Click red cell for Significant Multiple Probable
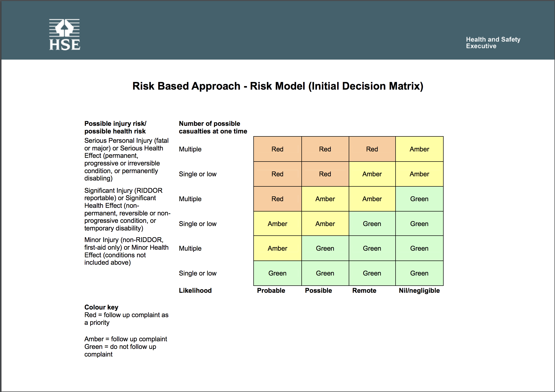 pyautogui.click(x=277, y=199)
